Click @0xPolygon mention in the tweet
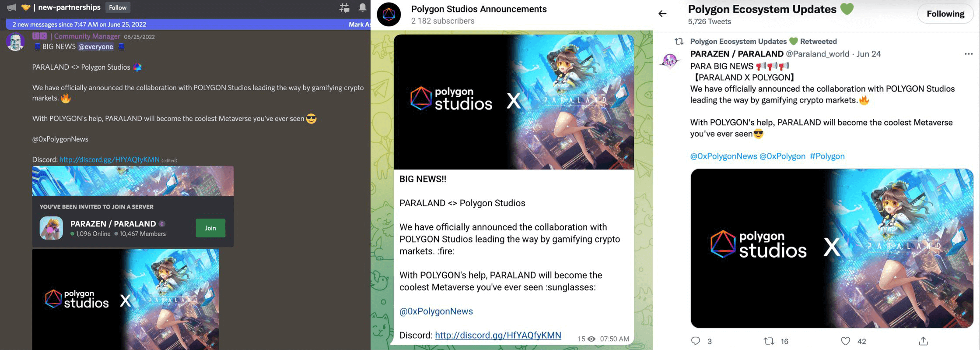 (782, 156)
